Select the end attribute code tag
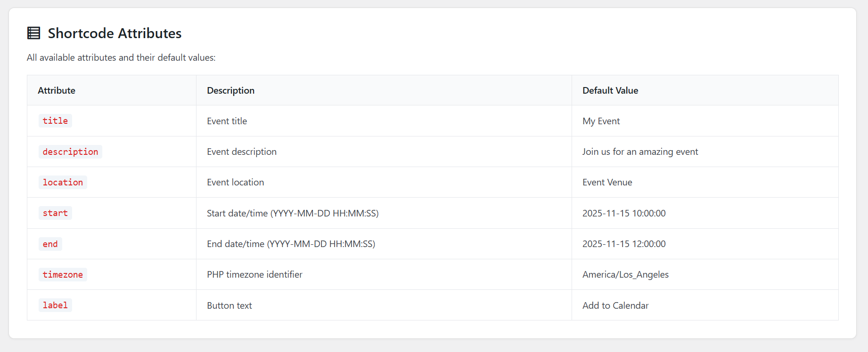 pyautogui.click(x=50, y=244)
